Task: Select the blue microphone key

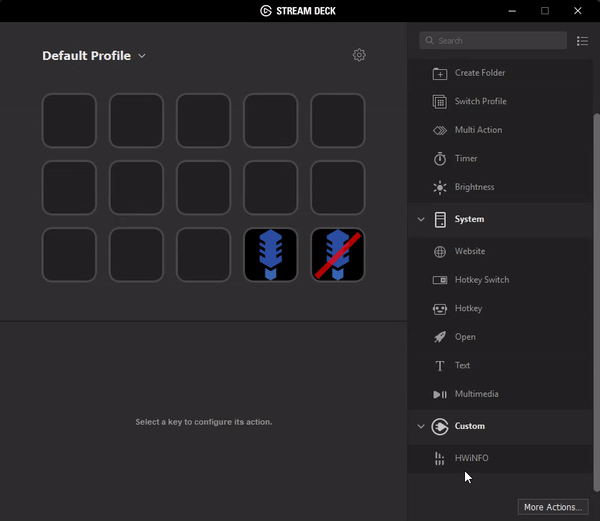Action: coord(271,255)
